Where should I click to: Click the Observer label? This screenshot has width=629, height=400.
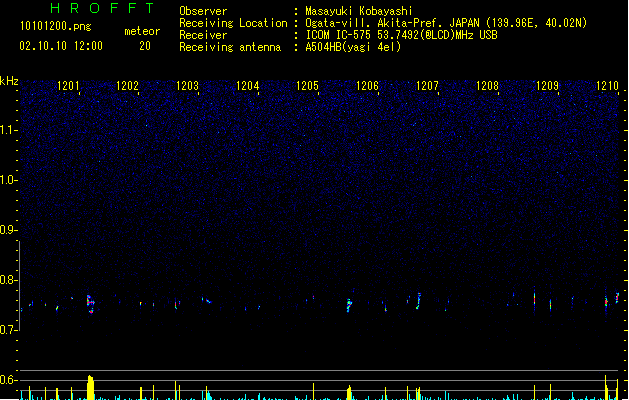coord(203,11)
